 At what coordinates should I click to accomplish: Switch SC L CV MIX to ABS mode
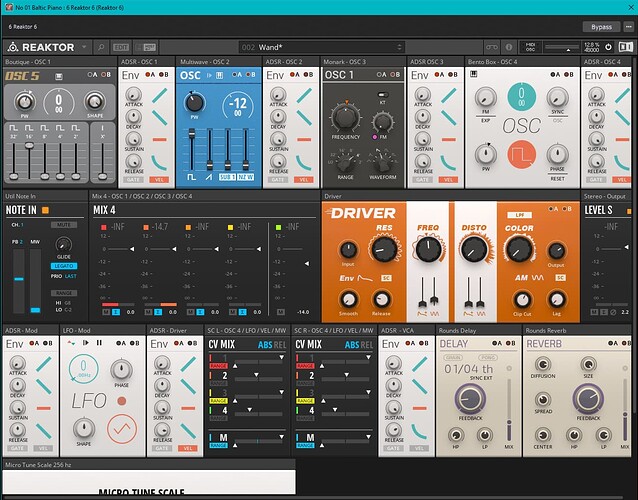[x=264, y=345]
